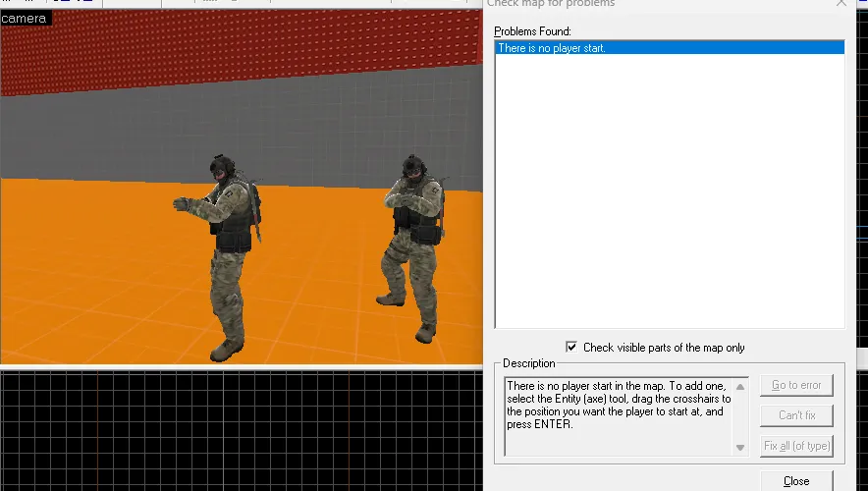
Task: Click empty area of Problems Found list
Action: [x=670, y=191]
